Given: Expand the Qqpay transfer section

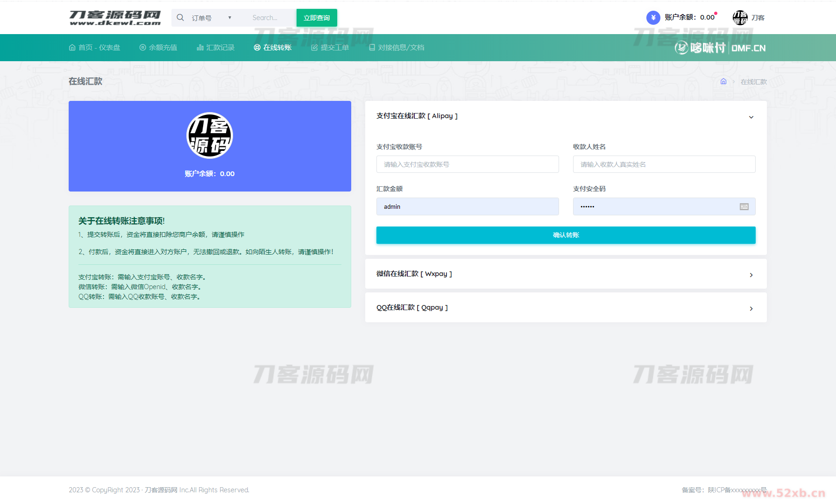Looking at the screenshot, I should (751, 308).
